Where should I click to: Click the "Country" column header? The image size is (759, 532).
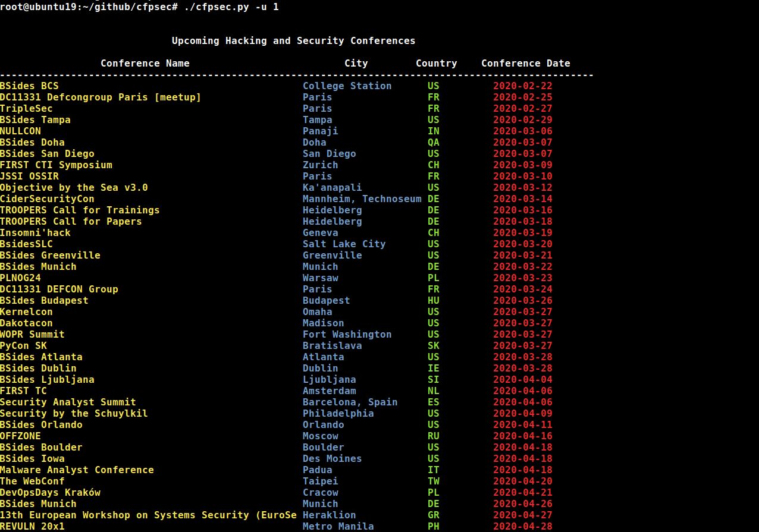[x=437, y=63]
